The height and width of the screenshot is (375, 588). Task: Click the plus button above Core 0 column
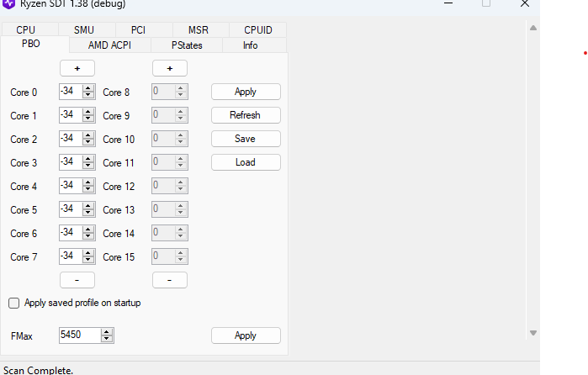pos(77,69)
